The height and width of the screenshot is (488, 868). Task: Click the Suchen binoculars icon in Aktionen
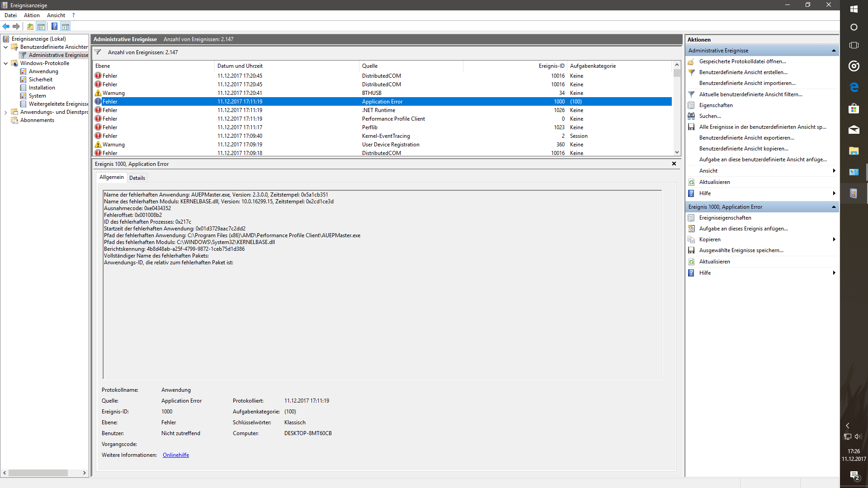click(691, 116)
